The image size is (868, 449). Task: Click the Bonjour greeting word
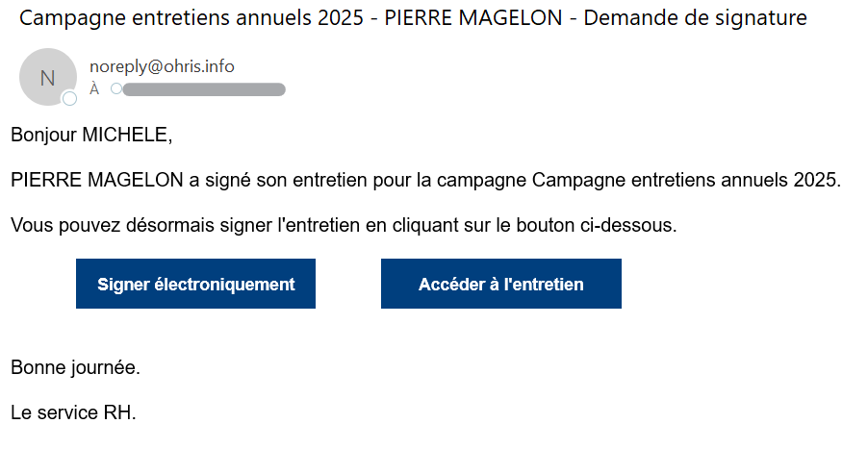pos(43,135)
